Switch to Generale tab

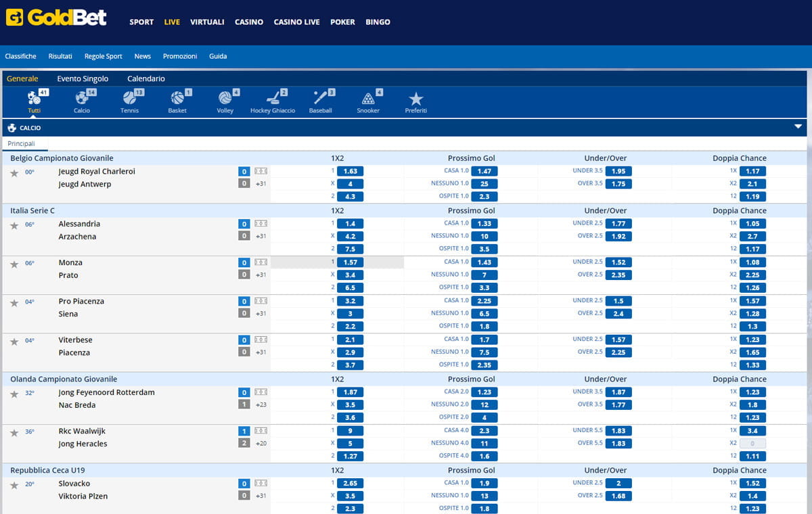coord(22,78)
